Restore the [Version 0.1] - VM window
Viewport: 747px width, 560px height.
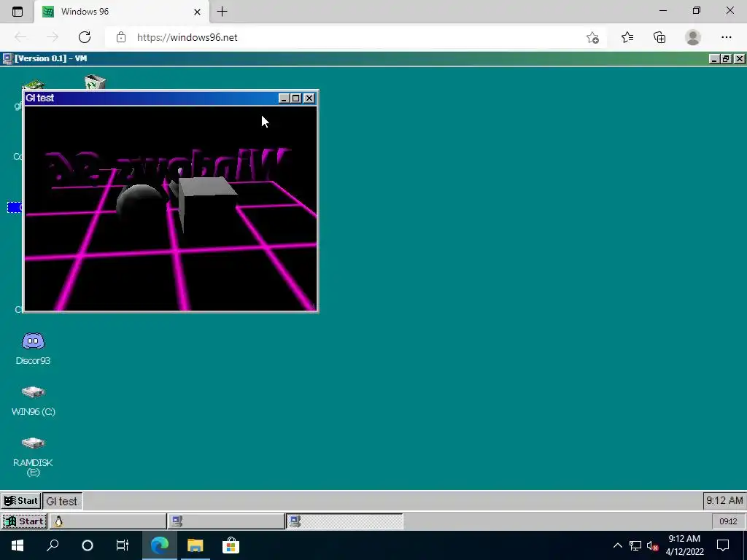click(x=726, y=58)
